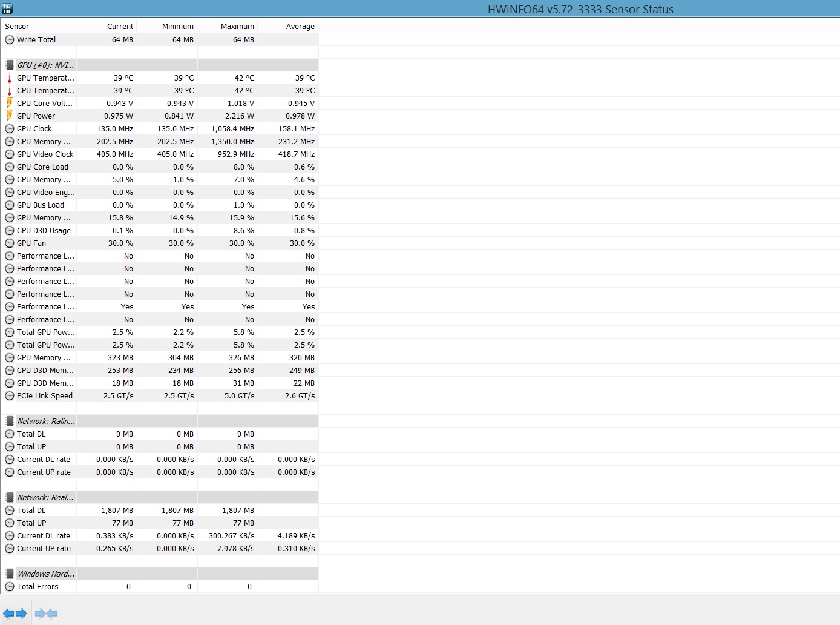Click the clock icon beside GPU Clock

tap(10, 129)
